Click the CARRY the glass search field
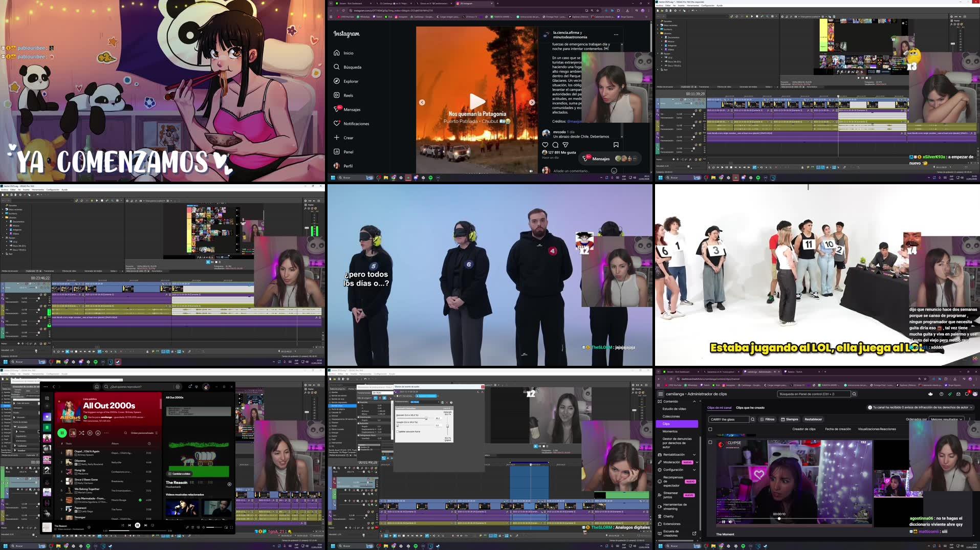The image size is (980, 550). click(729, 419)
